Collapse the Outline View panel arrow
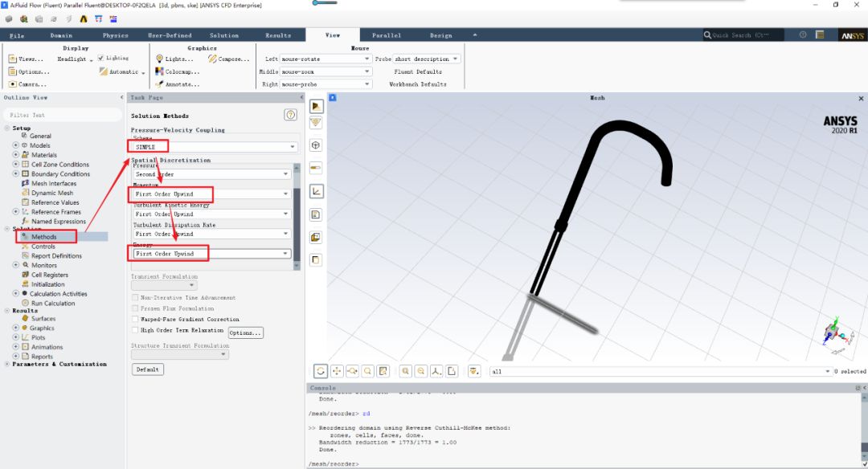The width and height of the screenshot is (868, 469). click(122, 97)
